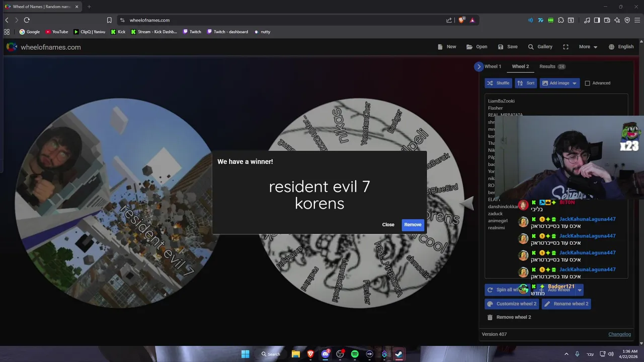Viewport: 644px width, 362px height.
Task: Expand the More menu
Action: pyautogui.click(x=588, y=47)
